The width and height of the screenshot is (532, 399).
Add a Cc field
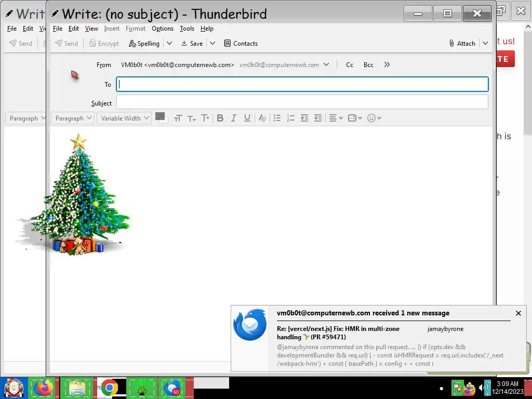click(350, 65)
